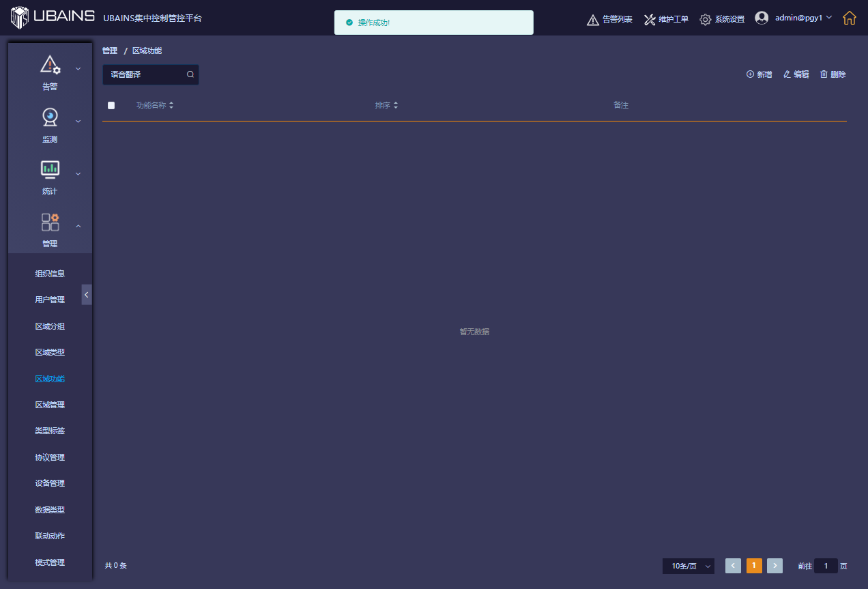
Task: Click the 新增 plus circle icon
Action: point(750,74)
